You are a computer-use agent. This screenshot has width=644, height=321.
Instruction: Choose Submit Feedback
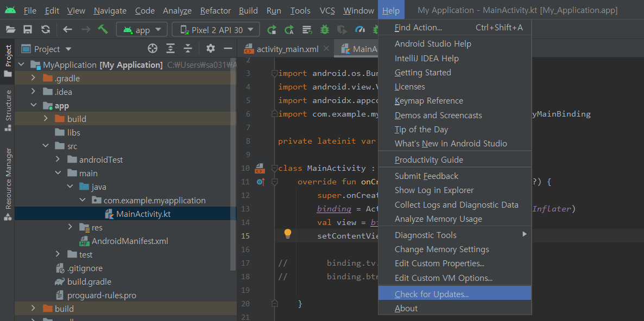454,176
